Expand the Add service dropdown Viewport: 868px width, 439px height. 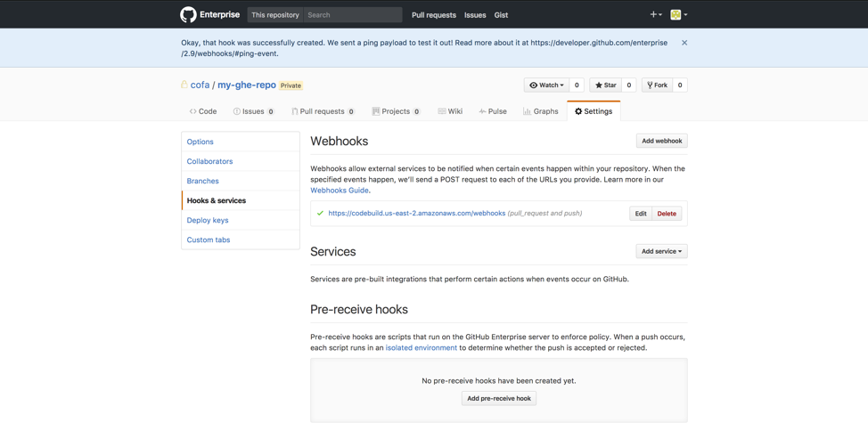(661, 251)
